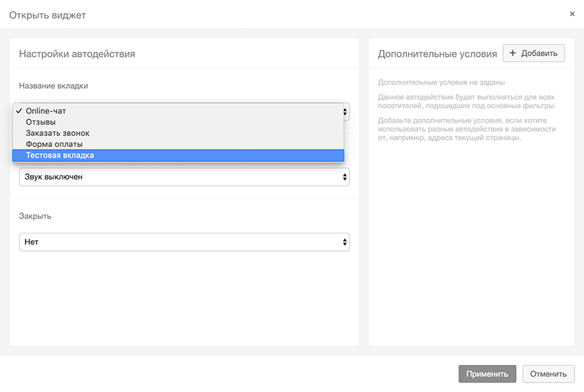Select Форма оплаты option

coord(178,144)
